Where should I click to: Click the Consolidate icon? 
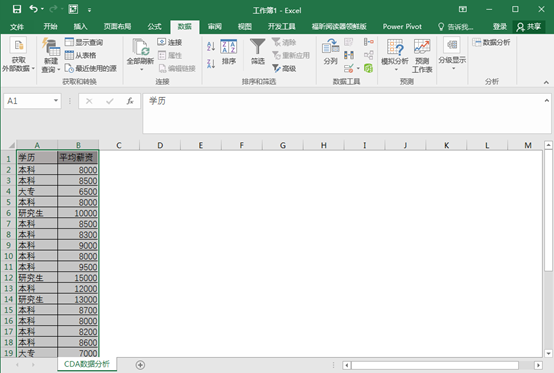coord(369,42)
